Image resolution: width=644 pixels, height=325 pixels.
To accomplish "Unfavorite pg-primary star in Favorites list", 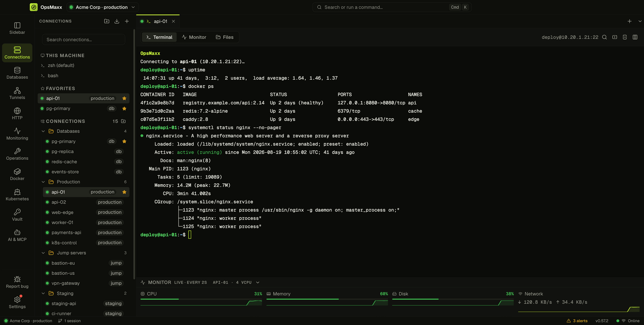I will pos(124,108).
